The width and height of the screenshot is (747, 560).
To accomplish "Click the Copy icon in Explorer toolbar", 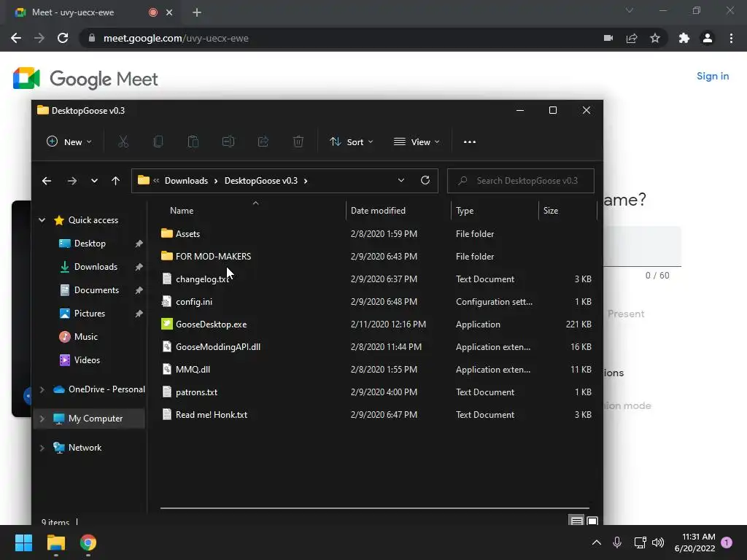I will tap(158, 142).
